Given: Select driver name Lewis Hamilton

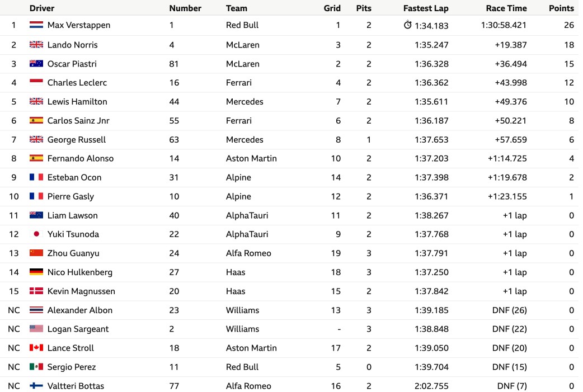Looking at the screenshot, I should tap(77, 102).
